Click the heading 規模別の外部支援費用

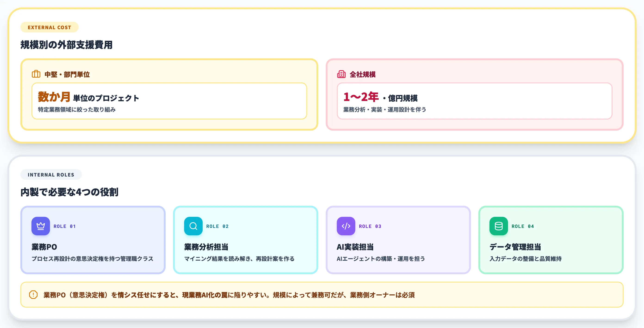coord(66,45)
